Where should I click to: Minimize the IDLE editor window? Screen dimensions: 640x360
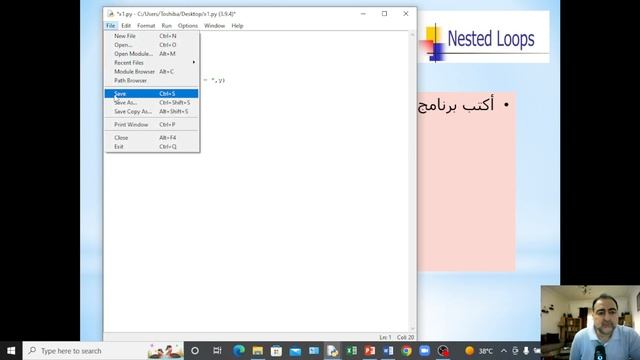pos(363,14)
